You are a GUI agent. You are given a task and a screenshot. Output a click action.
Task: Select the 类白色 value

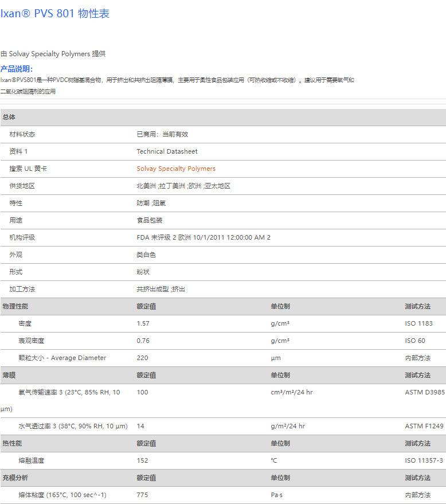click(146, 255)
